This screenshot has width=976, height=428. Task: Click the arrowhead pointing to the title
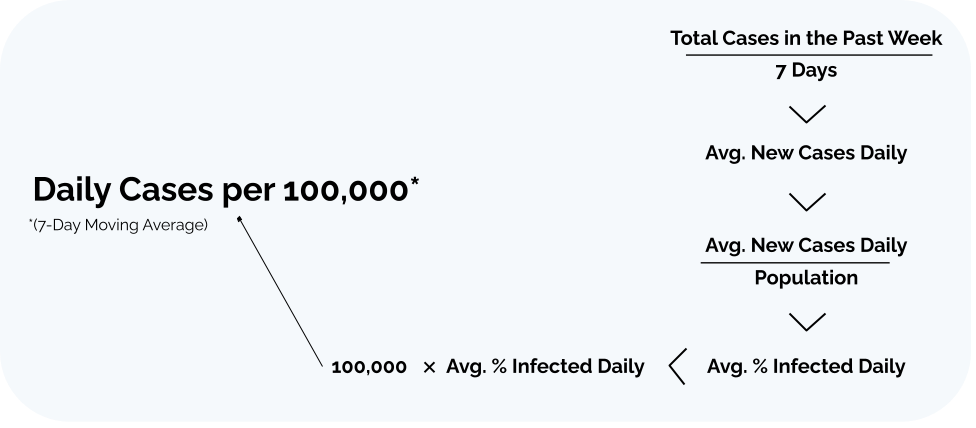tap(239, 218)
